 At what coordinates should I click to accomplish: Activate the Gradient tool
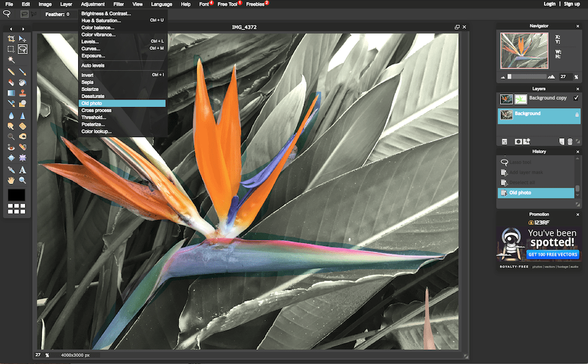(11, 93)
